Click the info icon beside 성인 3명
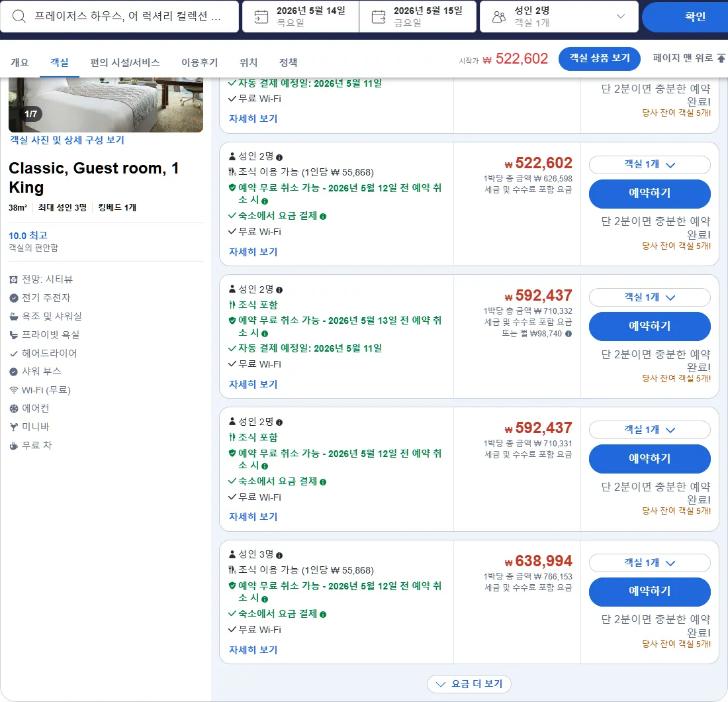This screenshot has width=728, height=702. point(279,555)
